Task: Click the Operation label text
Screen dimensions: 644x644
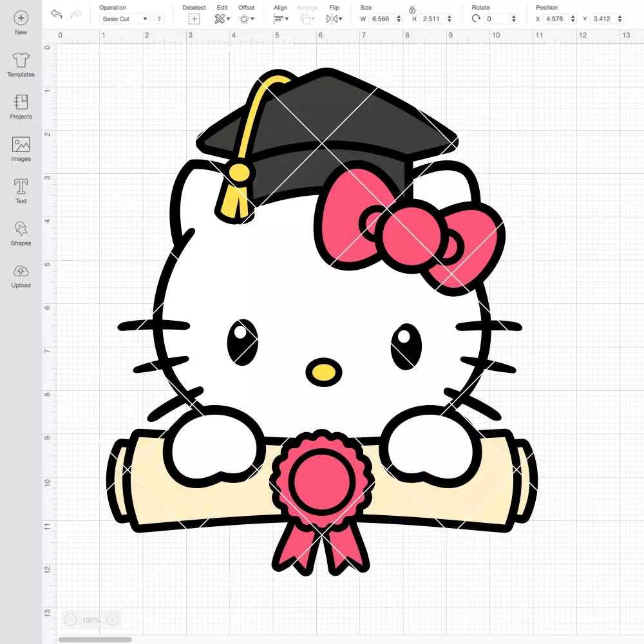Action: 113,7
